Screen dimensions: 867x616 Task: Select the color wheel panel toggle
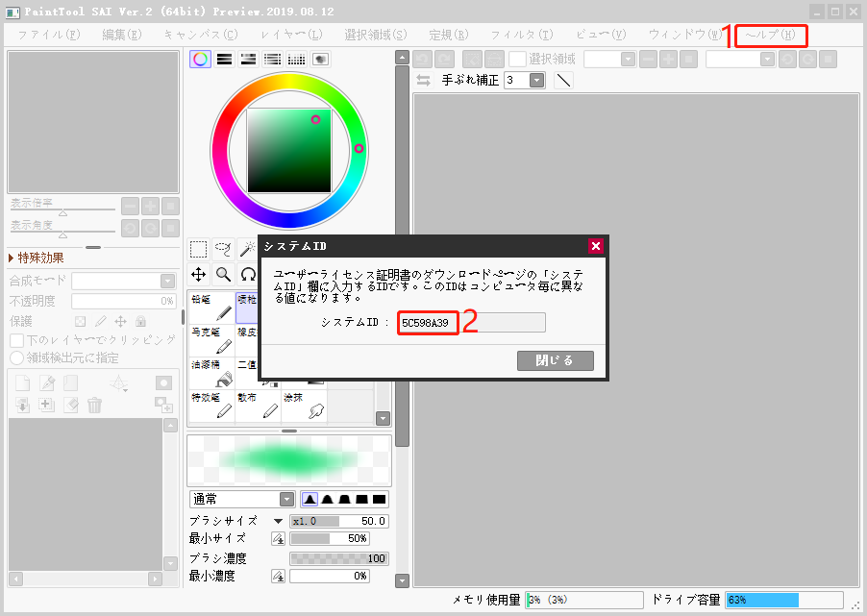pos(200,60)
